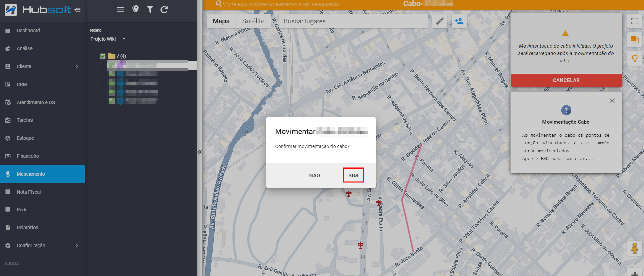Select the ruler measurement tool

tap(440, 21)
